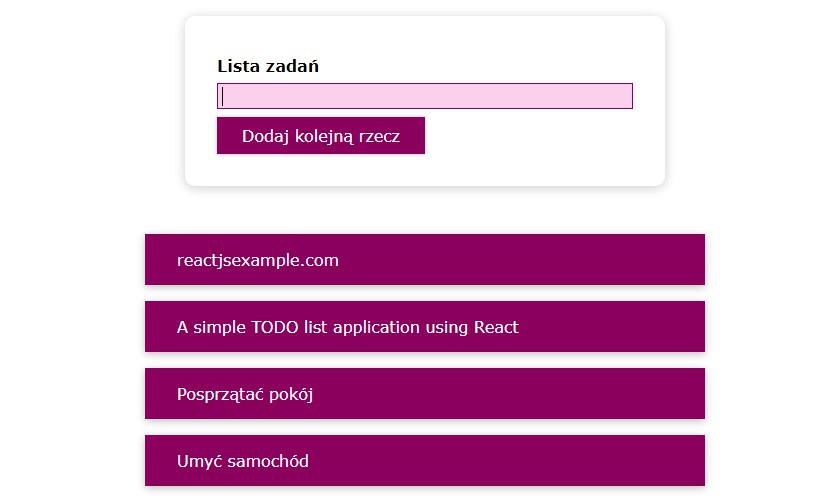
Task: Mark 'Posprzątać pokój' task as done
Action: (x=424, y=394)
